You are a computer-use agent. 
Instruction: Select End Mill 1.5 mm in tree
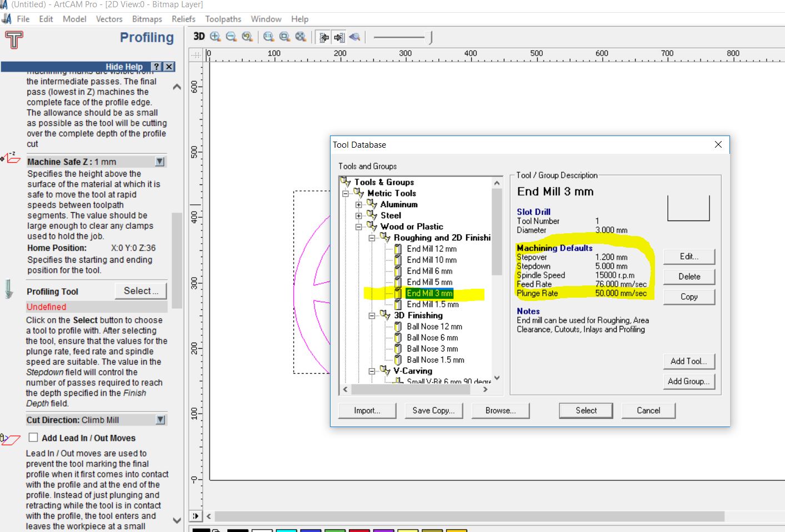(x=433, y=304)
